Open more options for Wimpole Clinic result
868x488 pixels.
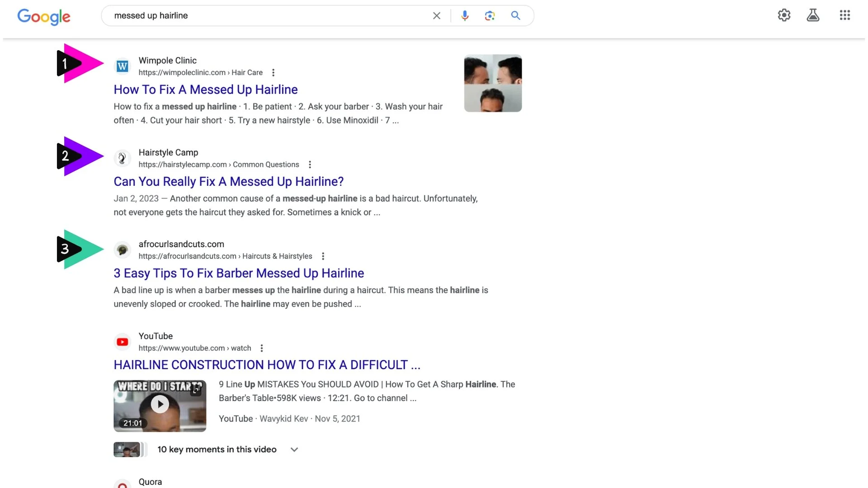pyautogui.click(x=273, y=73)
